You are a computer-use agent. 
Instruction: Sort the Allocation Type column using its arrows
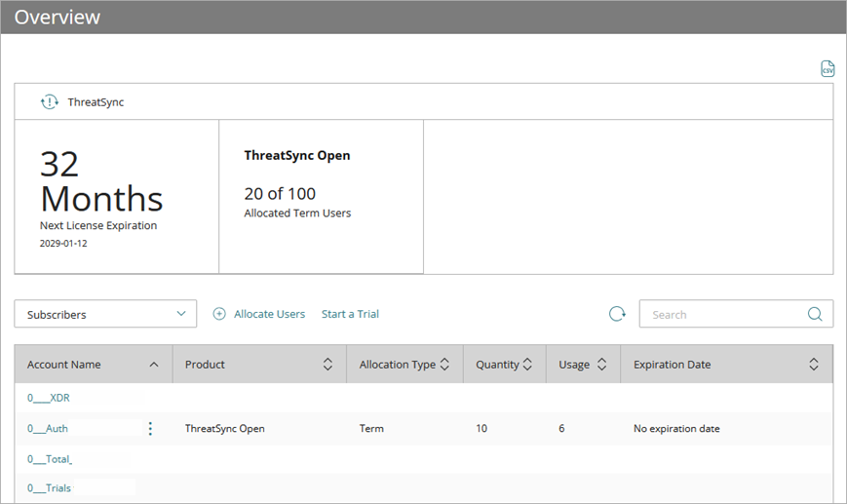click(444, 364)
